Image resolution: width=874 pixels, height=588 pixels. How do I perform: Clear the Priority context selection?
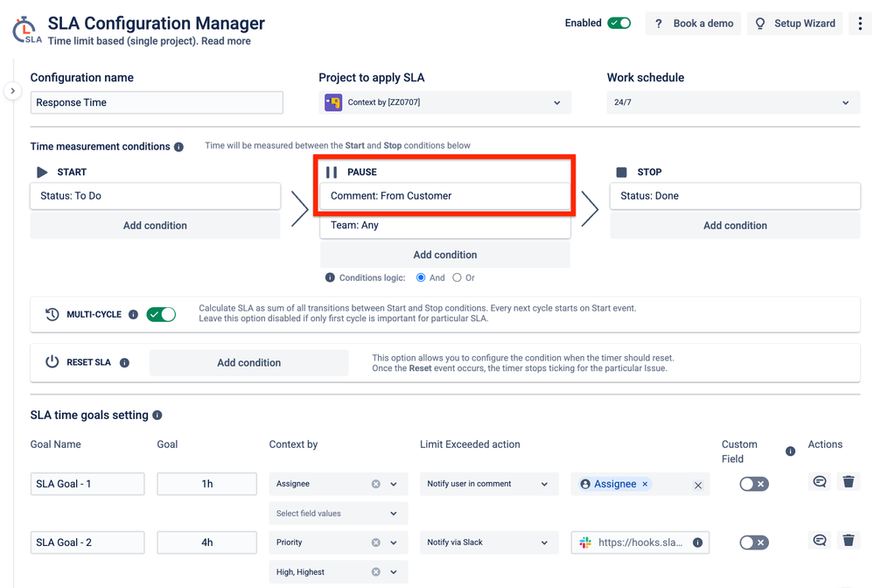[376, 542]
